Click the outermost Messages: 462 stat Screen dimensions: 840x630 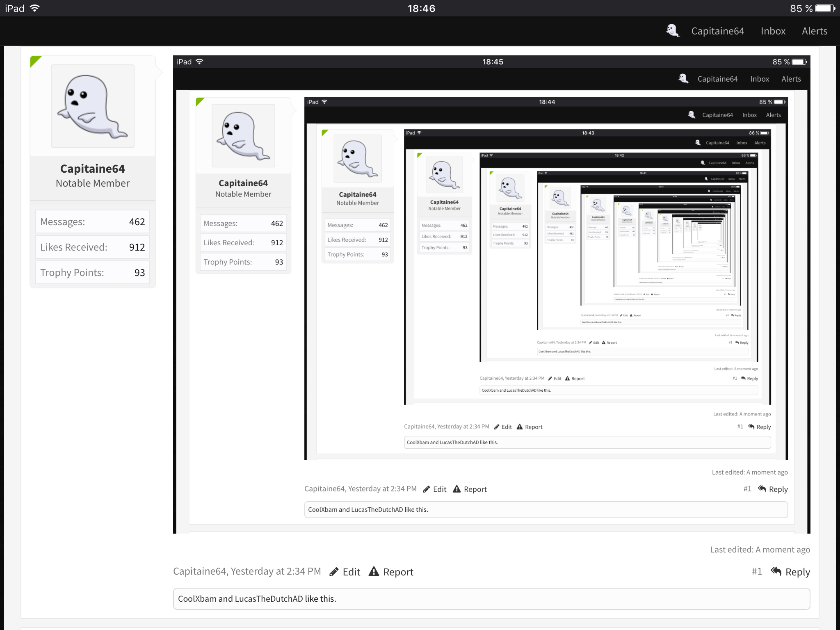coord(93,222)
